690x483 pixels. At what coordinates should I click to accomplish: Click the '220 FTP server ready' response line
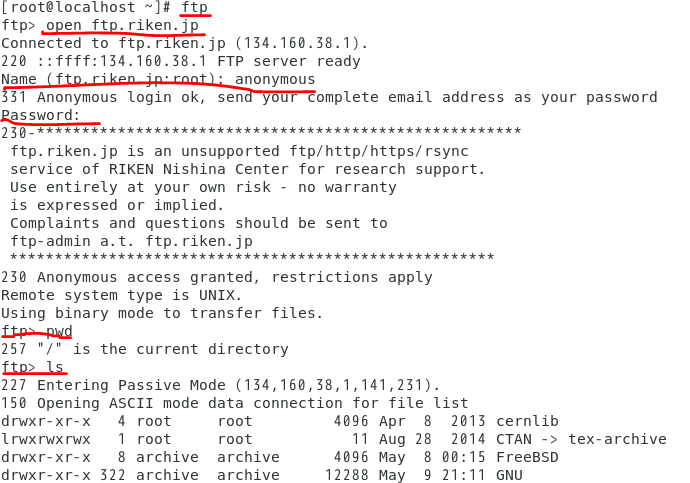(181, 61)
